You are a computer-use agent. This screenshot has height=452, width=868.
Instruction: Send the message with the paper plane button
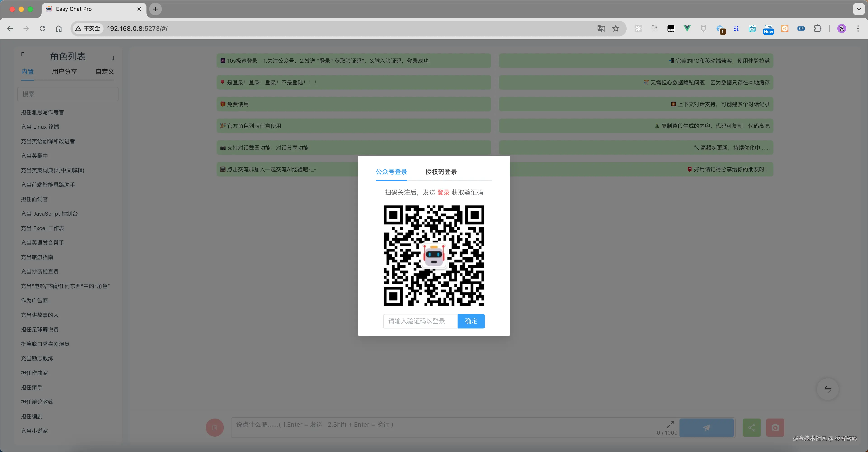706,427
